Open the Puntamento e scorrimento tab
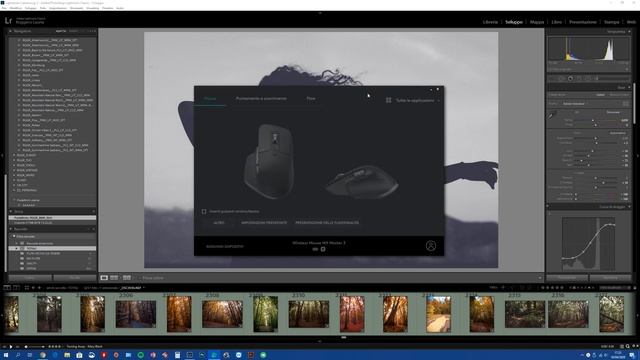Image resolution: width=640 pixels, height=360 pixels. point(261,98)
